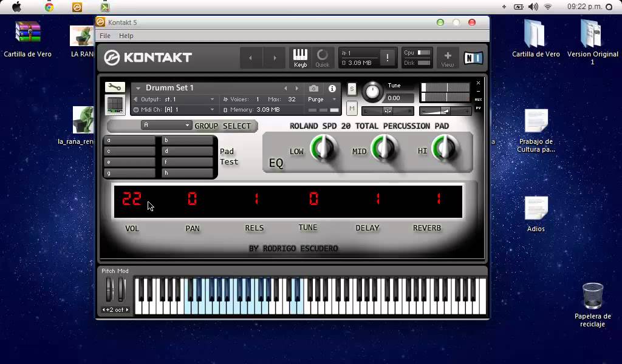Image resolution: width=622 pixels, height=364 pixels.
Task: Shift keyboard octave up with right arrow
Action: [x=127, y=310]
